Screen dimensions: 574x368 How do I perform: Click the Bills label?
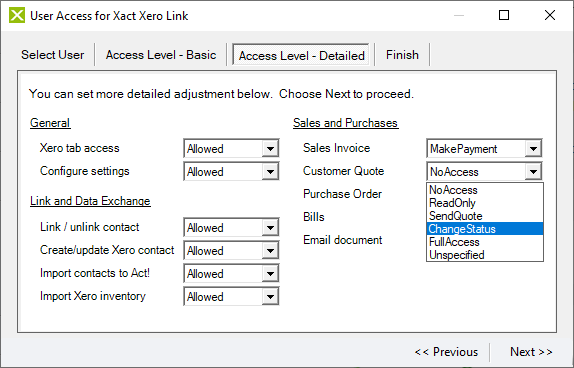coord(314,217)
